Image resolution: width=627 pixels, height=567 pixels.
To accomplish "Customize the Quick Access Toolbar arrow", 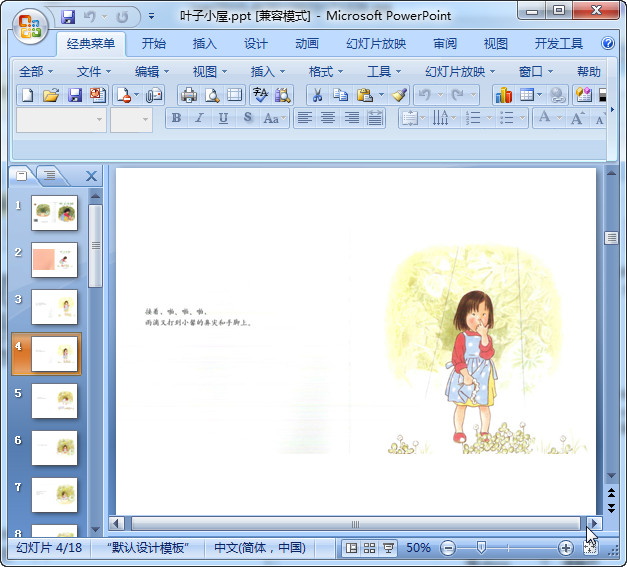I will [151, 17].
